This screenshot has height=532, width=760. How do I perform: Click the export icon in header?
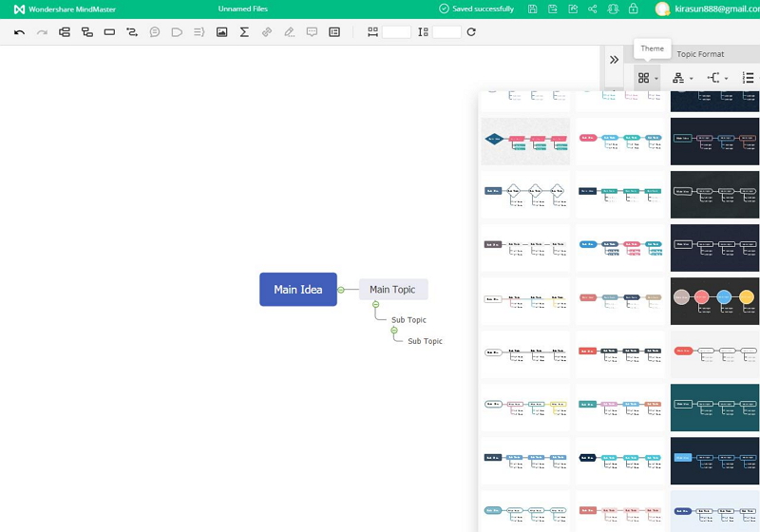[x=573, y=9]
